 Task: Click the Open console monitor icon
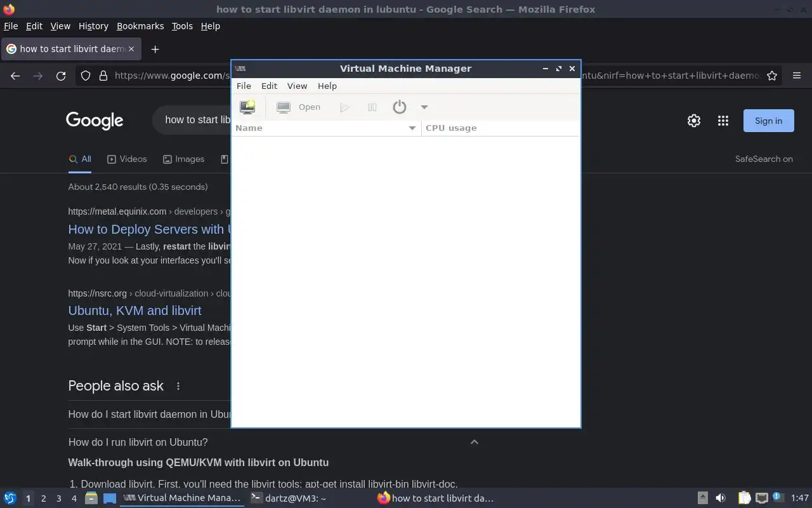[x=284, y=107]
